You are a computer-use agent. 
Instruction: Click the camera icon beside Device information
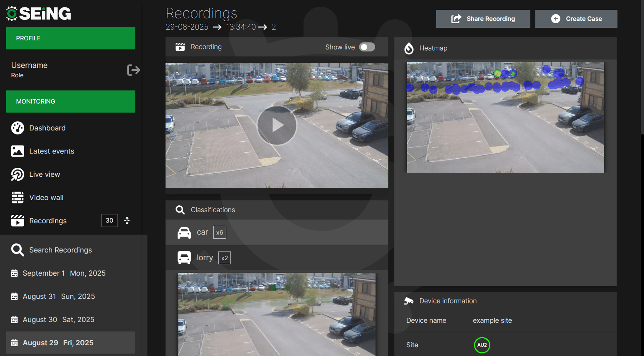click(x=408, y=301)
